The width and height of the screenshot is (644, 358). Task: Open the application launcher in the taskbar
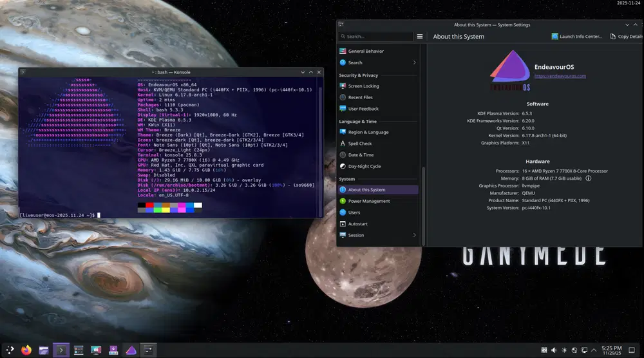(x=10, y=350)
